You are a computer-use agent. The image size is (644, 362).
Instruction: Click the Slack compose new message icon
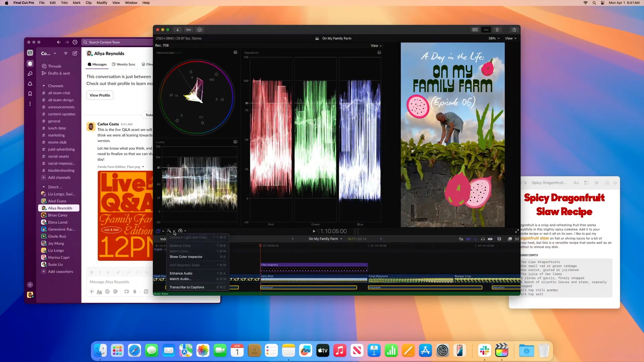tap(75, 53)
